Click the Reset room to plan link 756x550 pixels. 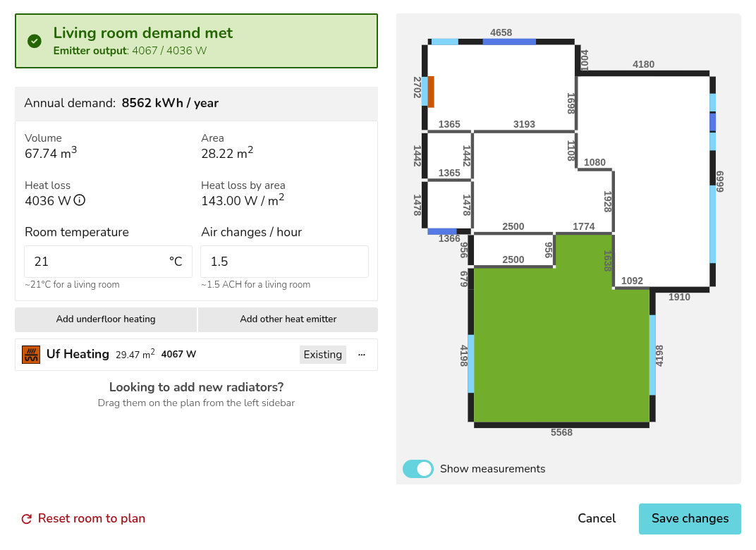(x=92, y=519)
